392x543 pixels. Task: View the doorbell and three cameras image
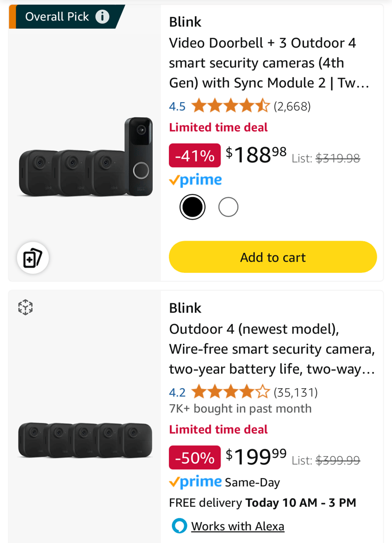[x=86, y=157]
